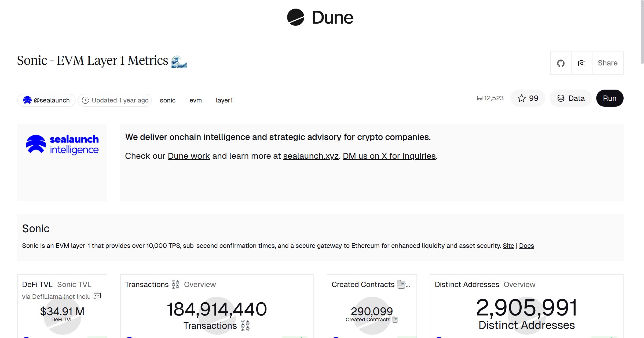Screen dimensions: 644x338
Task: Visit the sealaunch.xyz link
Action: 311,156
